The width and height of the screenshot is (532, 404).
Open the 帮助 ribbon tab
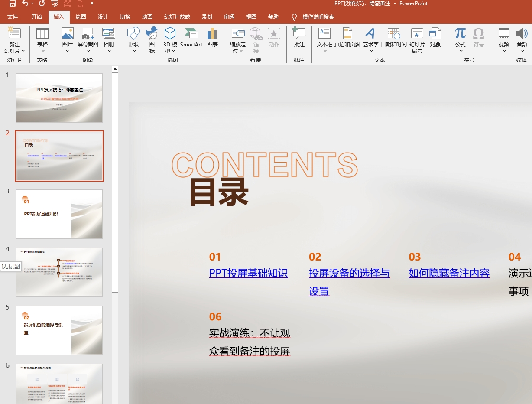point(273,17)
